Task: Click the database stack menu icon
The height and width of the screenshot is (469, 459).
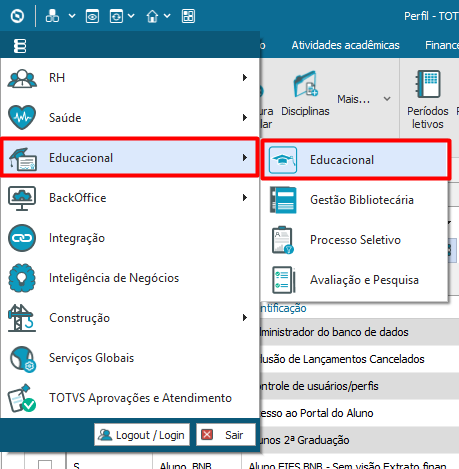Action: tap(20, 46)
